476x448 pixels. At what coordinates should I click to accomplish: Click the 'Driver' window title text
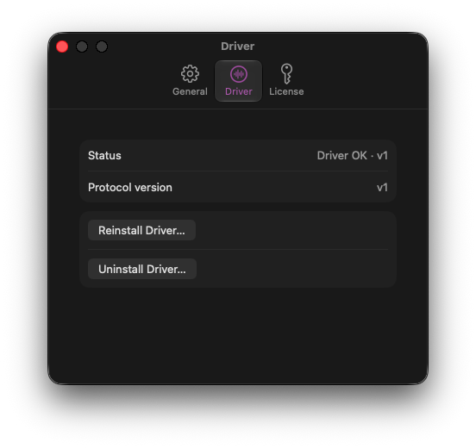(x=238, y=47)
